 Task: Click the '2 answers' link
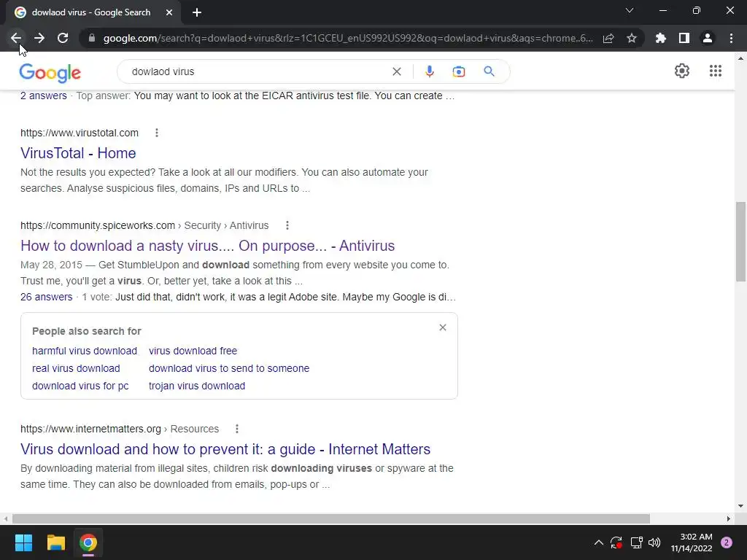[43, 96]
